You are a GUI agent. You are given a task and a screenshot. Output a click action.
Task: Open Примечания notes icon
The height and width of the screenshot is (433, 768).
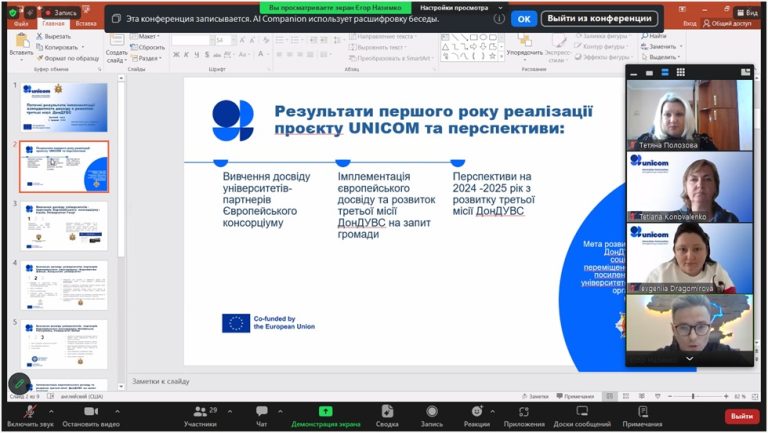point(643,411)
